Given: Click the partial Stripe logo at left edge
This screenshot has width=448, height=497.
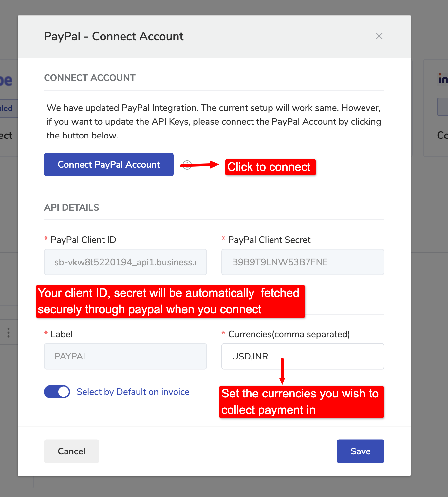Looking at the screenshot, I should [7, 81].
